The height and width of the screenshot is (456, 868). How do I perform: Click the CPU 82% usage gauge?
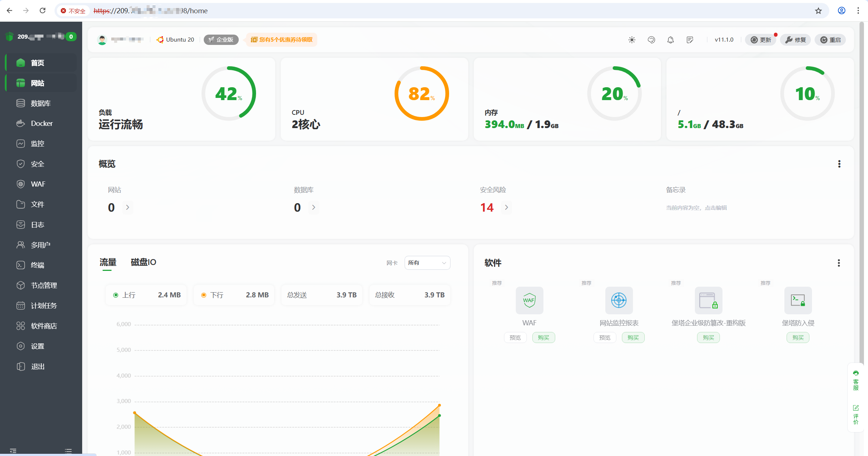[x=421, y=93]
